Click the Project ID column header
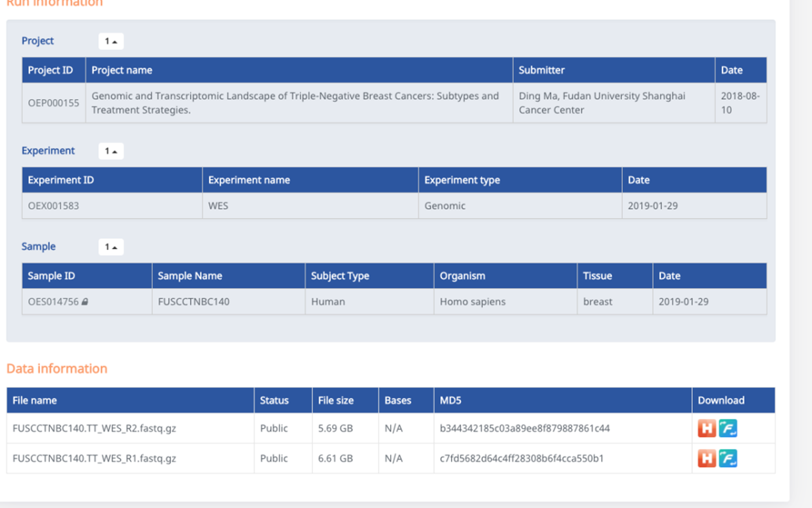The width and height of the screenshot is (812, 508). 53,70
